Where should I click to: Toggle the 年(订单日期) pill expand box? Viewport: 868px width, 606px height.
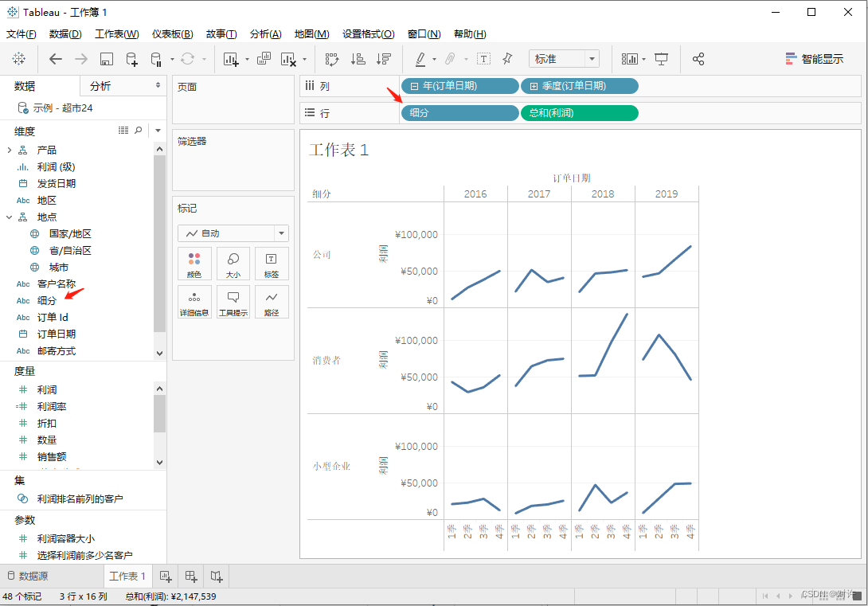pos(414,86)
